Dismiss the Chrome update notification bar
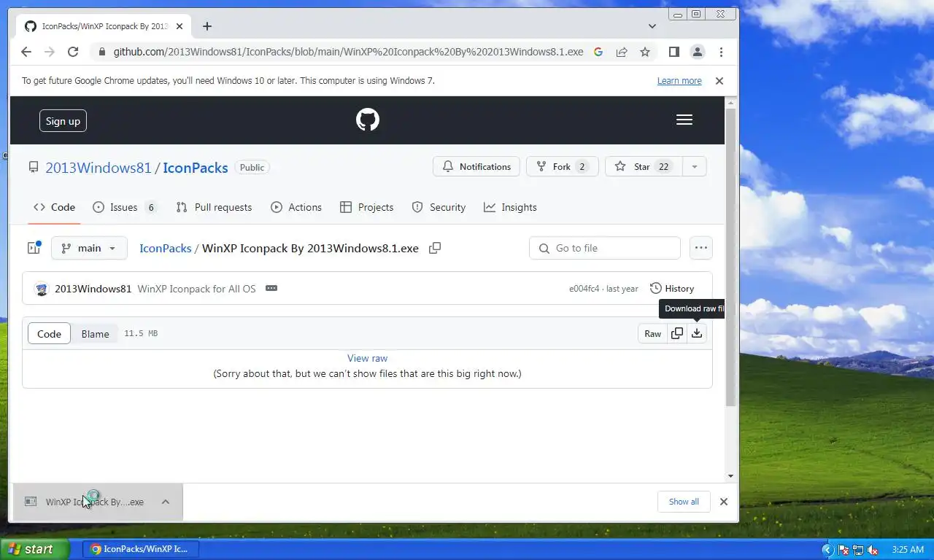This screenshot has height=560, width=934. click(x=719, y=81)
